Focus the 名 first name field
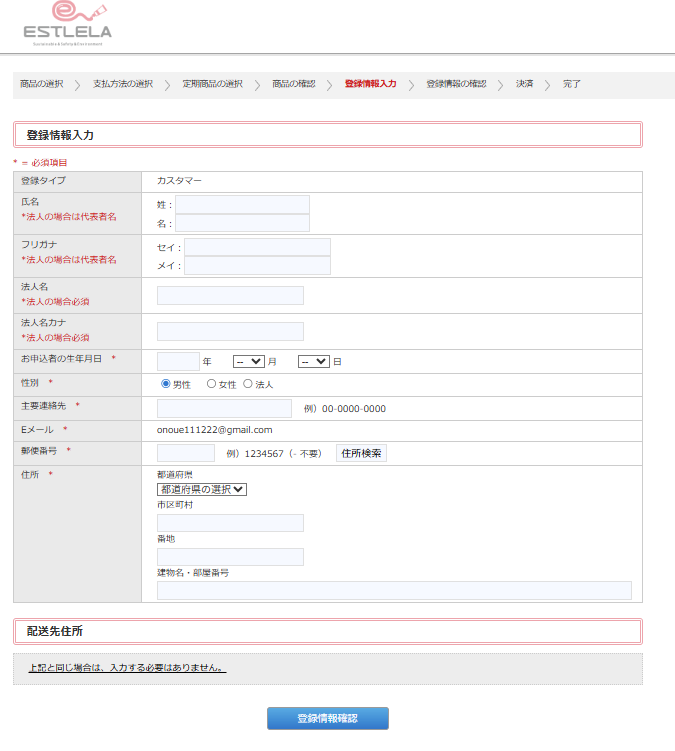 coord(243,223)
